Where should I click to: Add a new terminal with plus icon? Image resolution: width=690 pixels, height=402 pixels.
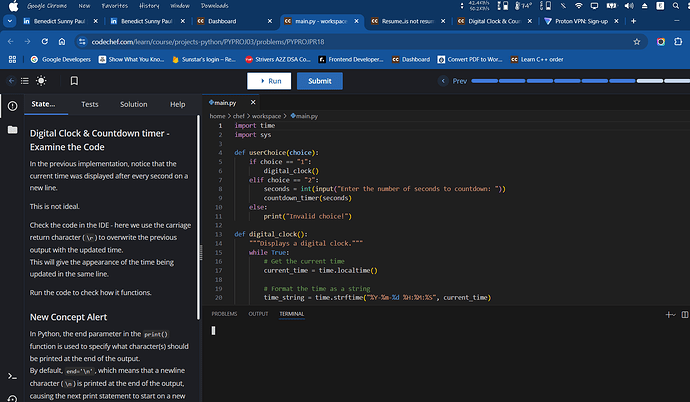[669, 314]
